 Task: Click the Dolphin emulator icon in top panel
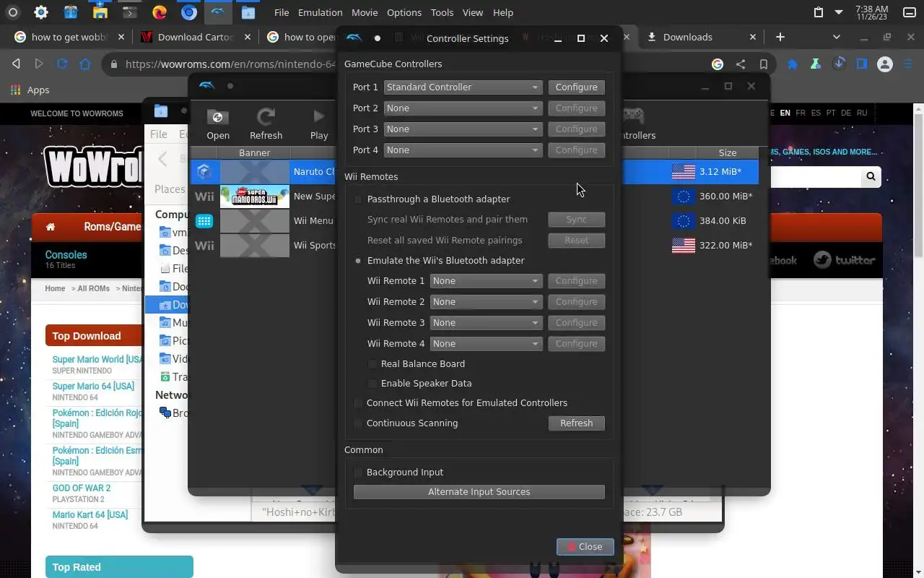[x=218, y=12]
